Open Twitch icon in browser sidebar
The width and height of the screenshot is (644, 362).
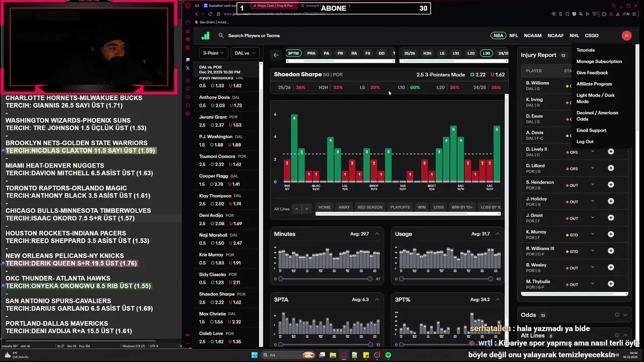tap(188, 59)
